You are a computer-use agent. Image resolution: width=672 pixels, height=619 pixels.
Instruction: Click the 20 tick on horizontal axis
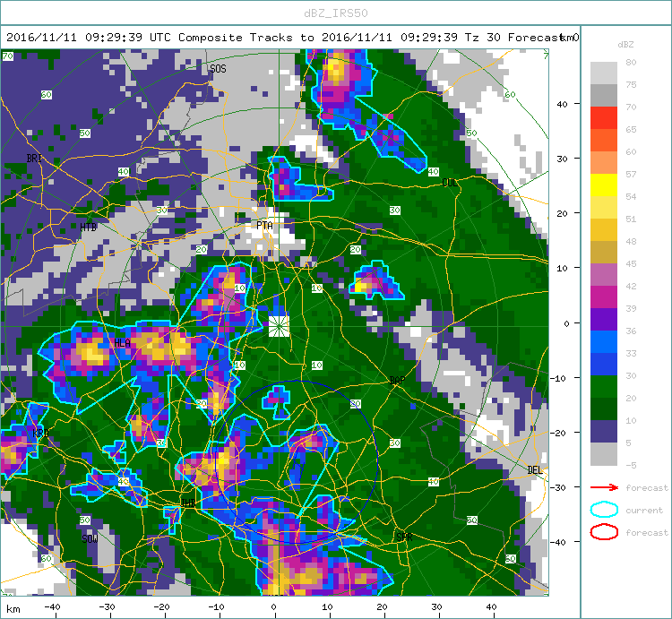point(382,606)
